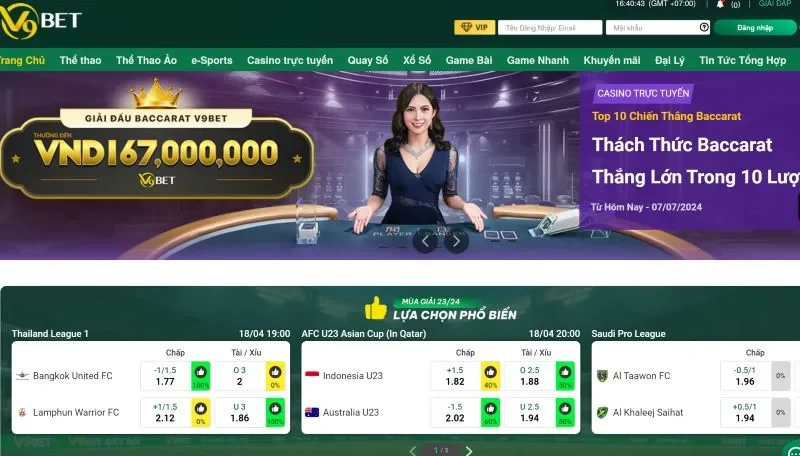Viewport: 800px width, 456px height.
Task: Open Casino trực tuyến menu item
Action: tap(290, 60)
